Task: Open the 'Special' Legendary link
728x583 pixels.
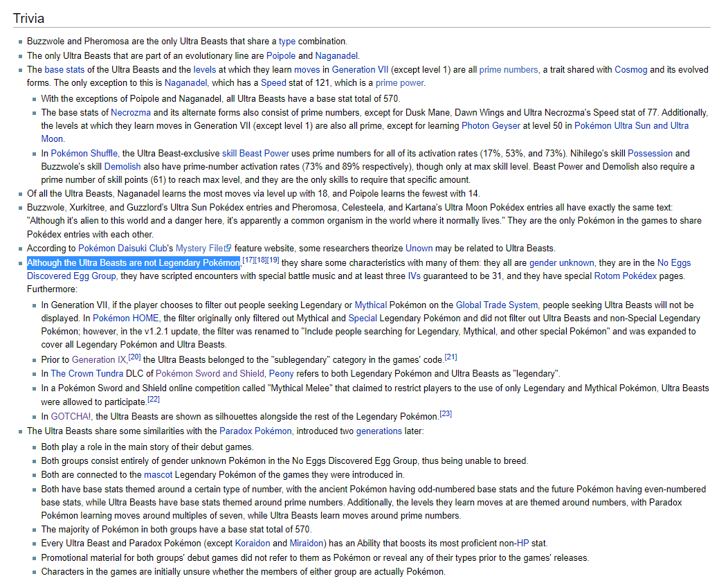Action: [x=363, y=319]
